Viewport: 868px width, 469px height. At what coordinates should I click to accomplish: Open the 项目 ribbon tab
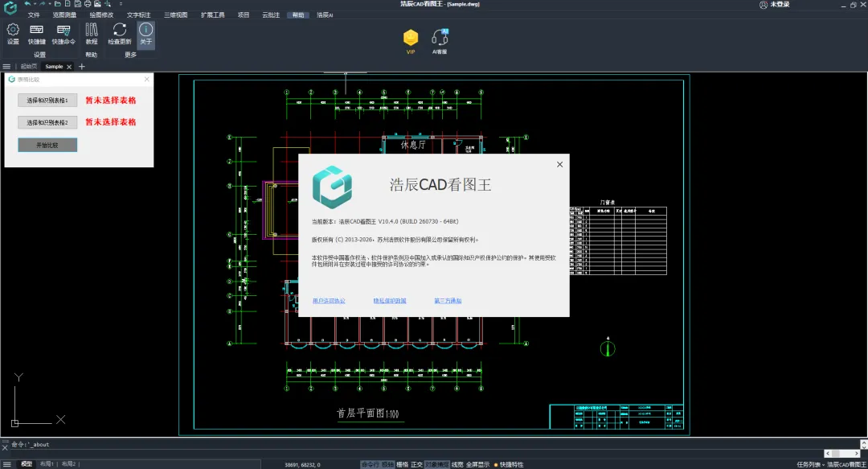(244, 15)
